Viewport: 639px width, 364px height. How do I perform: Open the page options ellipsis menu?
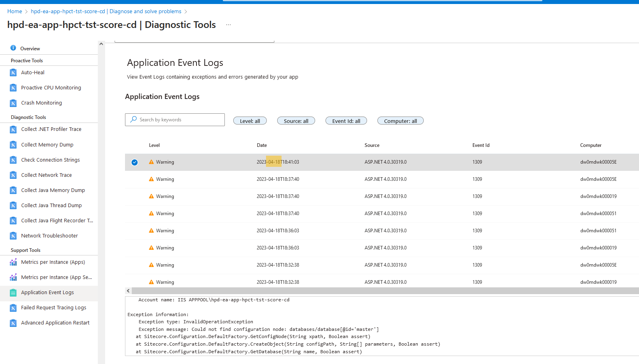coord(228,24)
